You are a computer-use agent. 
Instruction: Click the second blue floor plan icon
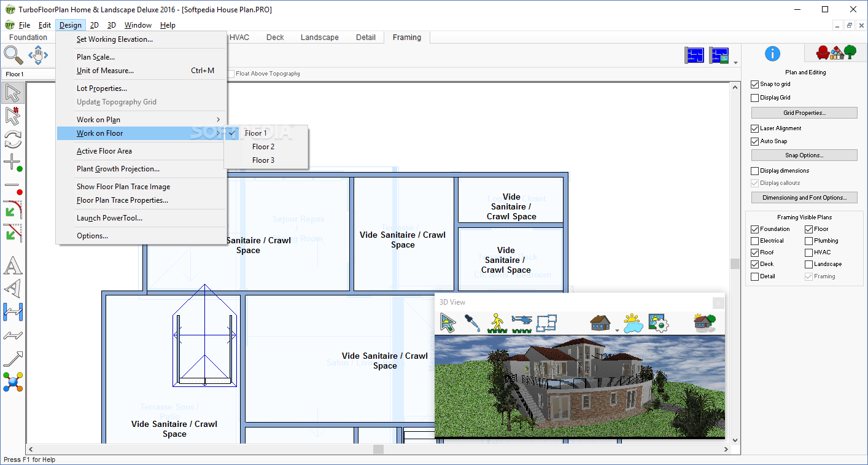click(719, 55)
